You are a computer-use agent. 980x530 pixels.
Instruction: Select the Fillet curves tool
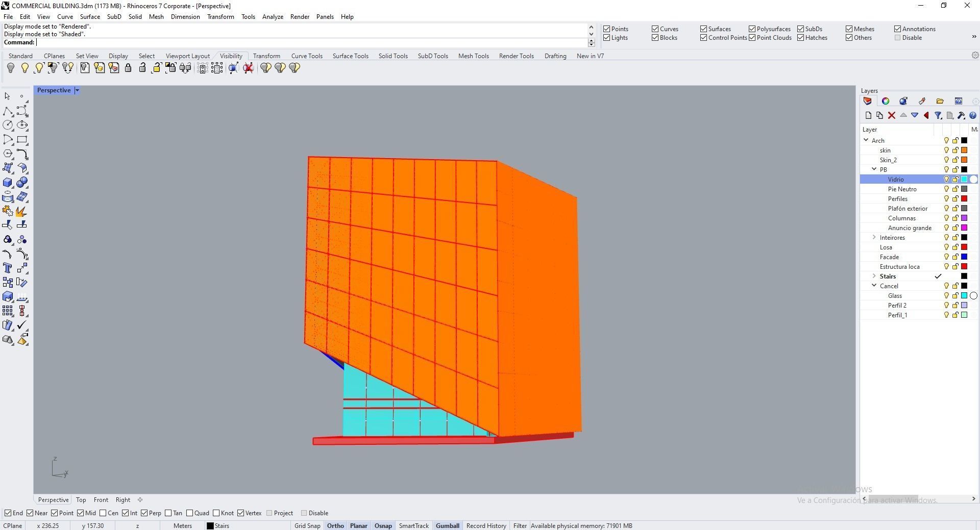click(22, 154)
